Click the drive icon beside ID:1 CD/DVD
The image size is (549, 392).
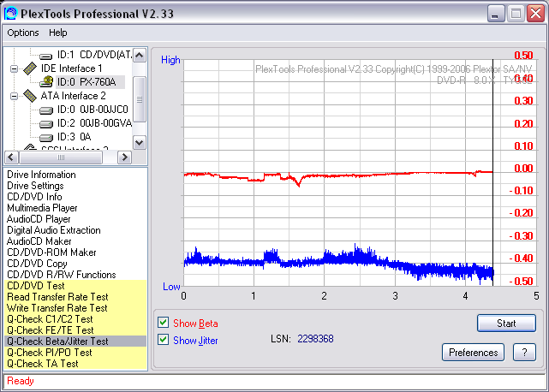pyautogui.click(x=46, y=56)
